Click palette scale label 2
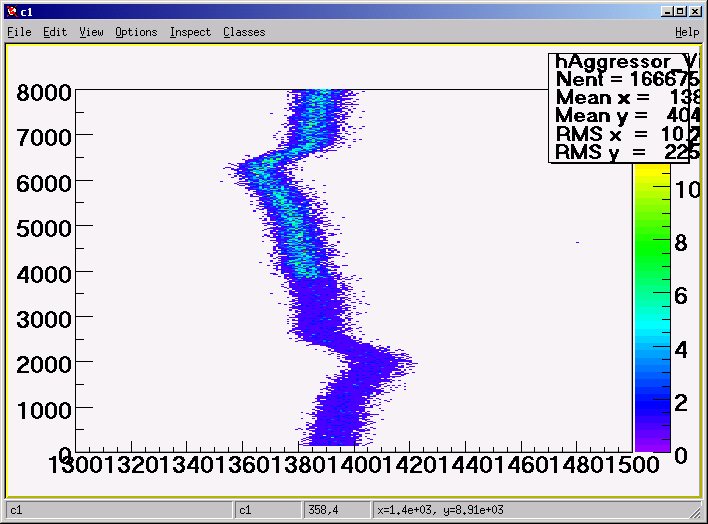 [681, 402]
